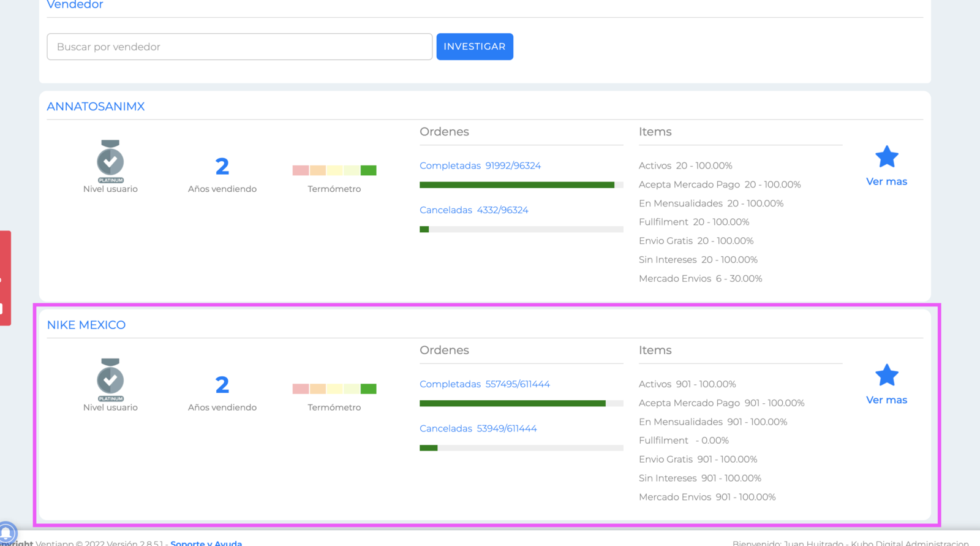Click ANNATOSANIMX canceled orders progress bar
The image size is (980, 546).
[521, 229]
